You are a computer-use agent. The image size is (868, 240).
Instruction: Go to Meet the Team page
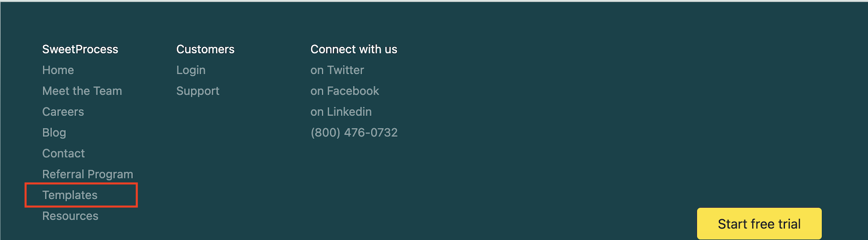(82, 91)
